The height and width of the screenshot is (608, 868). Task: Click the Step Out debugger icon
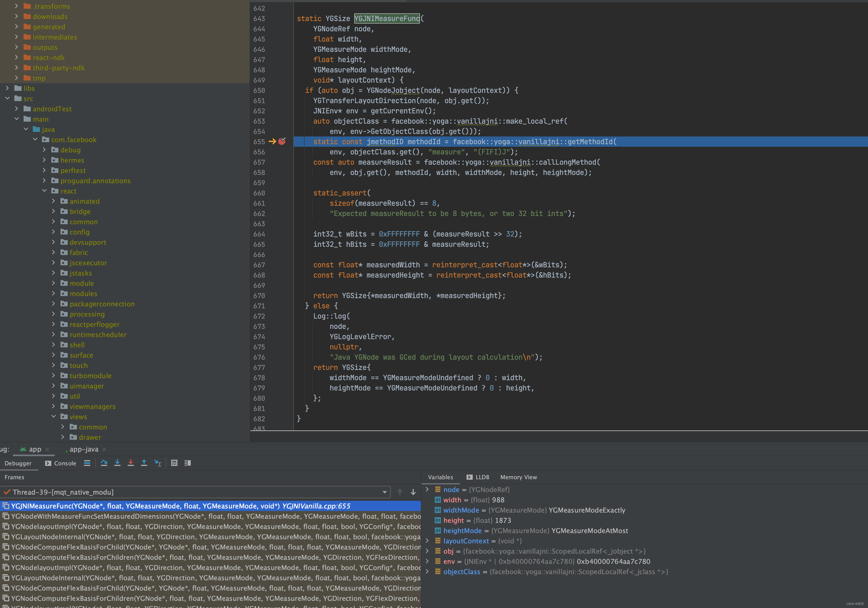(x=144, y=463)
